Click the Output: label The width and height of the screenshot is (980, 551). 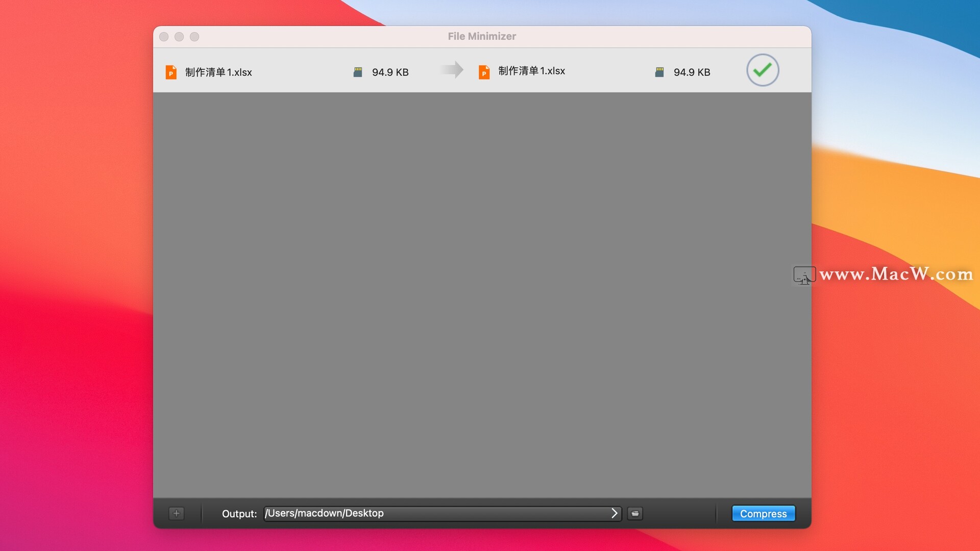point(239,514)
